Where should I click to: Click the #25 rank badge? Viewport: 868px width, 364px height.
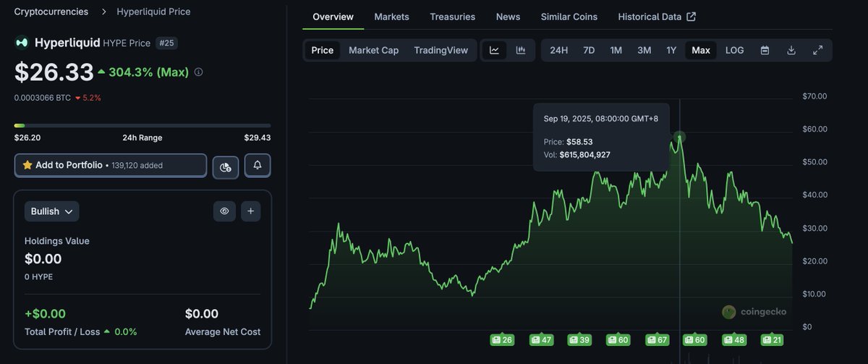pos(166,43)
